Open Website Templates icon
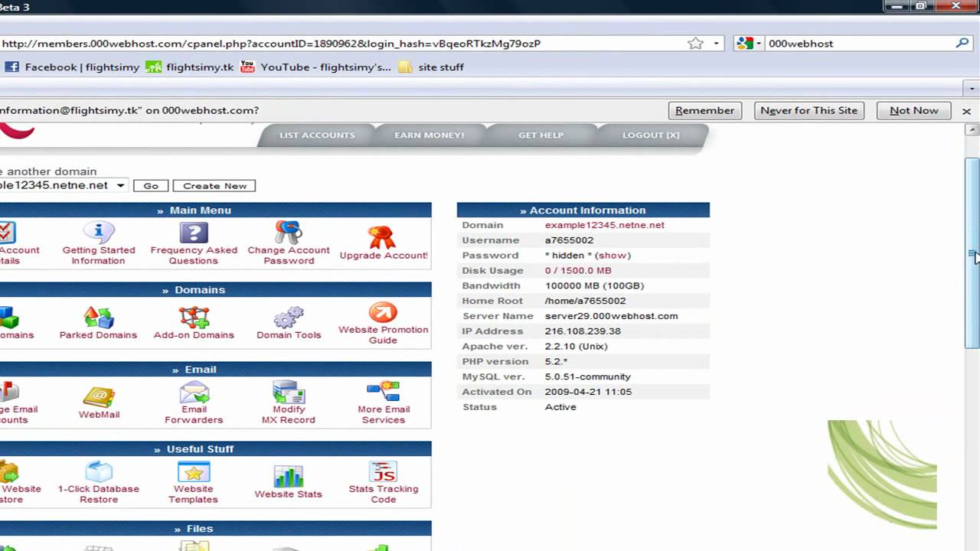 click(x=194, y=471)
